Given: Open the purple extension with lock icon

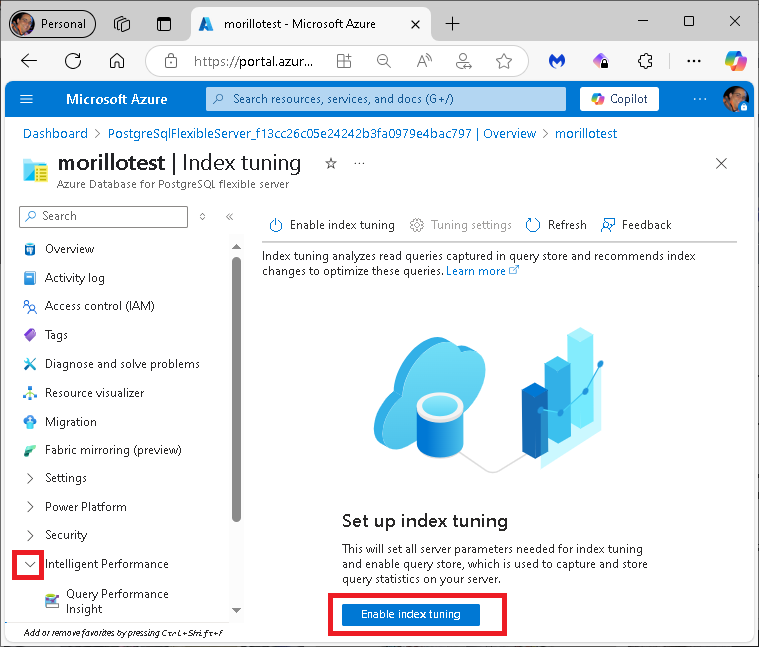Looking at the screenshot, I should pyautogui.click(x=601, y=61).
